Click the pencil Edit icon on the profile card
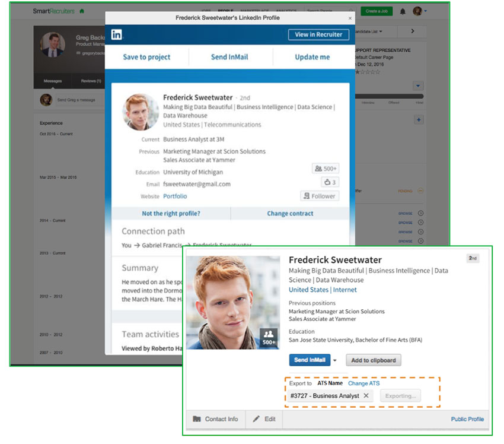The image size is (504, 444). [256, 419]
